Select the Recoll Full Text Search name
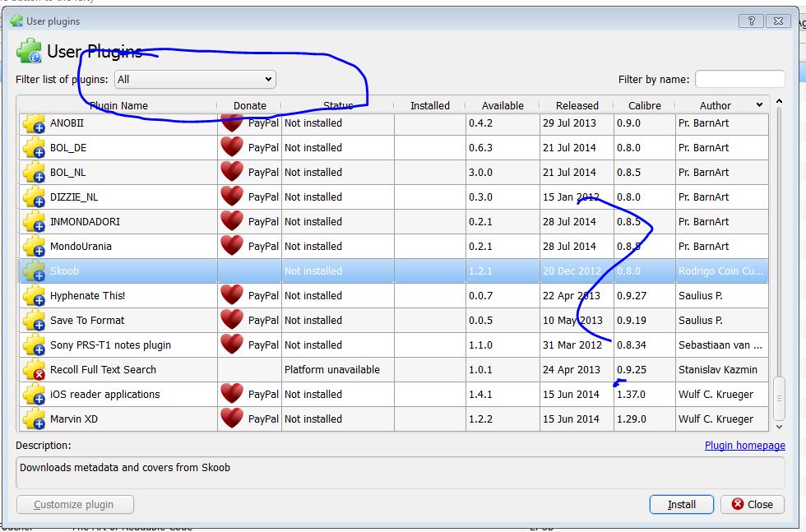This screenshot has width=806, height=532. (104, 370)
